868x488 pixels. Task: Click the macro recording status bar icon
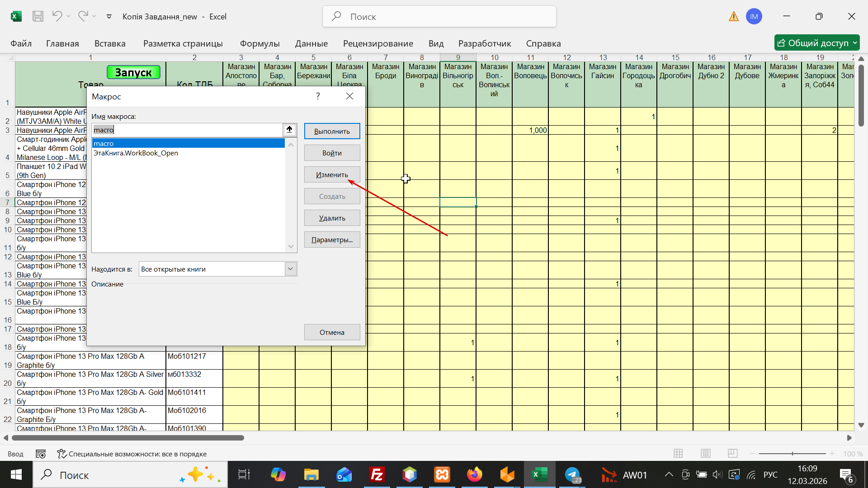41,454
